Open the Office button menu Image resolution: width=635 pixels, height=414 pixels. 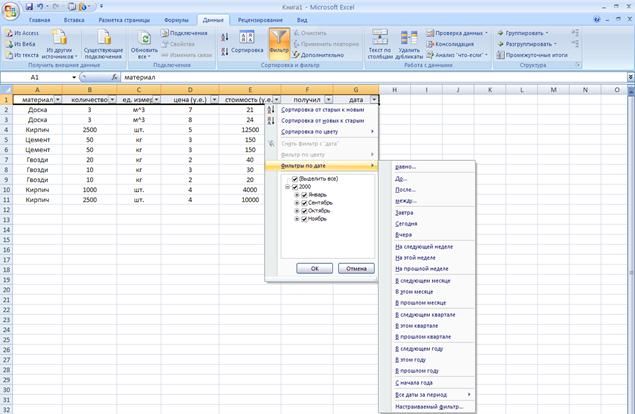tap(11, 11)
